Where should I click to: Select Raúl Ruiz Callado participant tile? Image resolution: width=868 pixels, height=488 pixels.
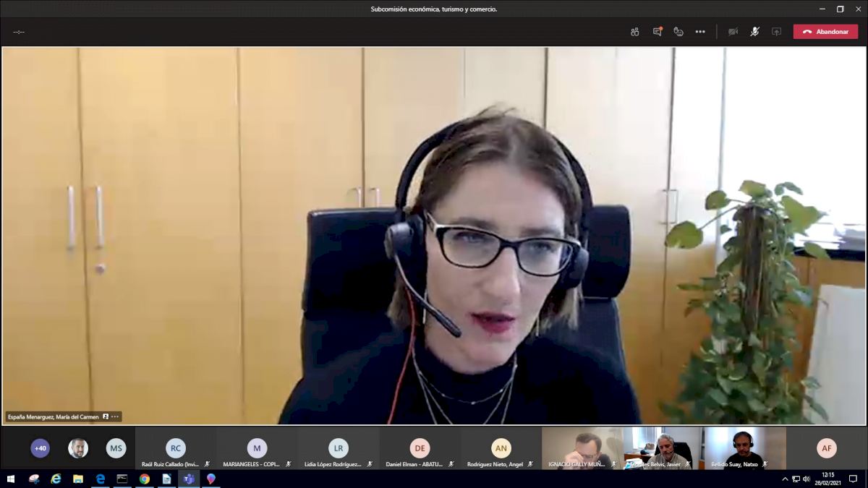pyautogui.click(x=176, y=449)
